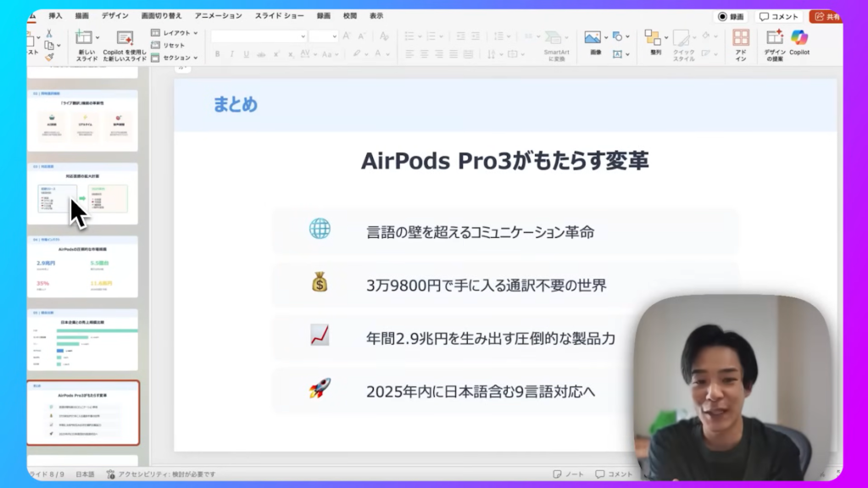Open ノート notes in the status bar

pyautogui.click(x=568, y=474)
